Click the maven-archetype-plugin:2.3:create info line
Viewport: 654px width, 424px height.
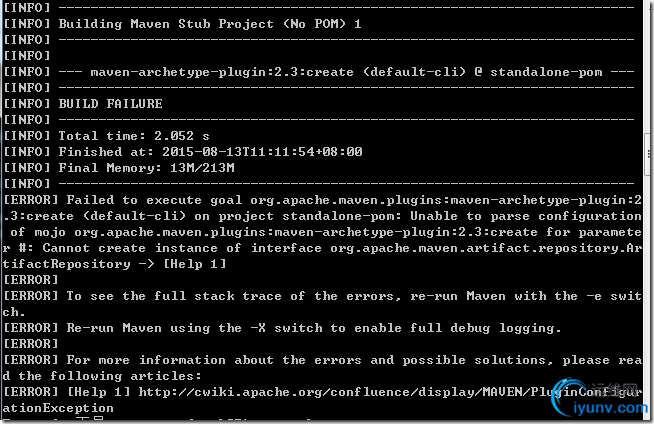[346, 72]
